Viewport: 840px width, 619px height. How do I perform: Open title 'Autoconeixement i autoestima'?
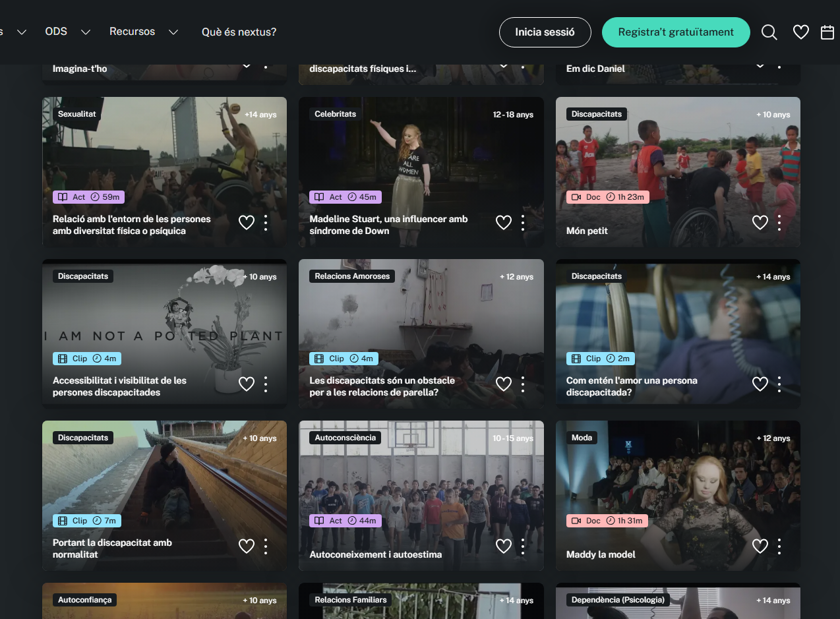pos(375,554)
